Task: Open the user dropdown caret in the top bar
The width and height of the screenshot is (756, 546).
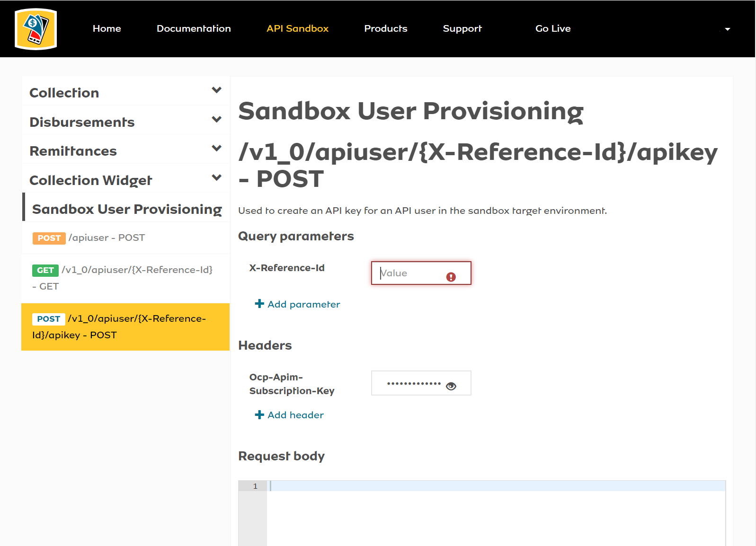Action: [727, 29]
